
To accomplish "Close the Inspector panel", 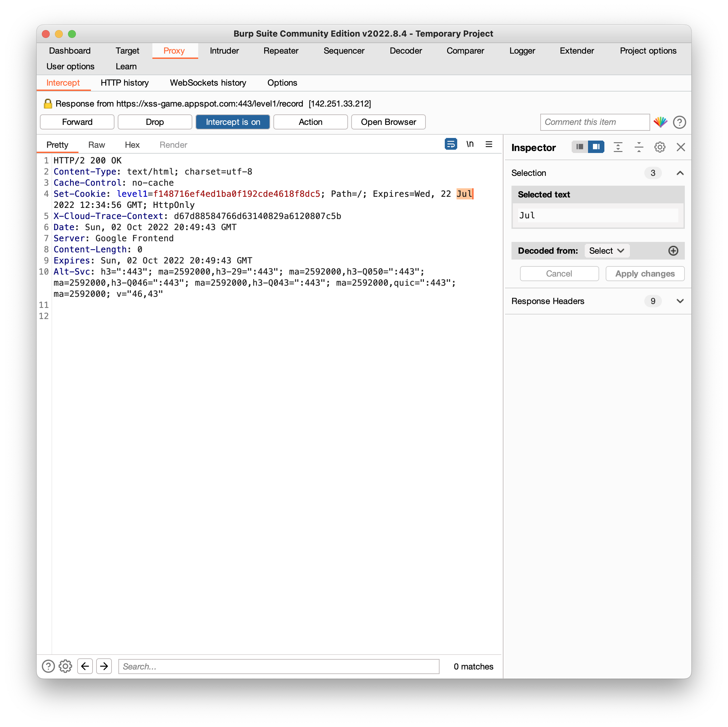I will [681, 147].
